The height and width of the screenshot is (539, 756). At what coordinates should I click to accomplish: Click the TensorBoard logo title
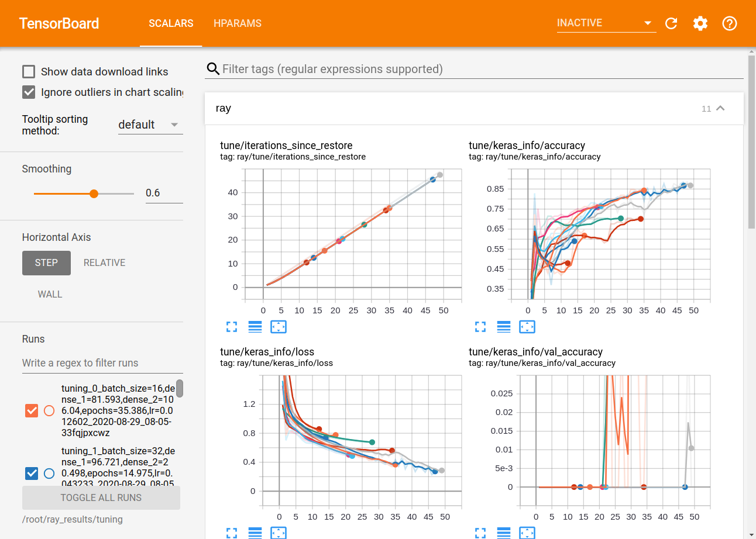click(59, 23)
